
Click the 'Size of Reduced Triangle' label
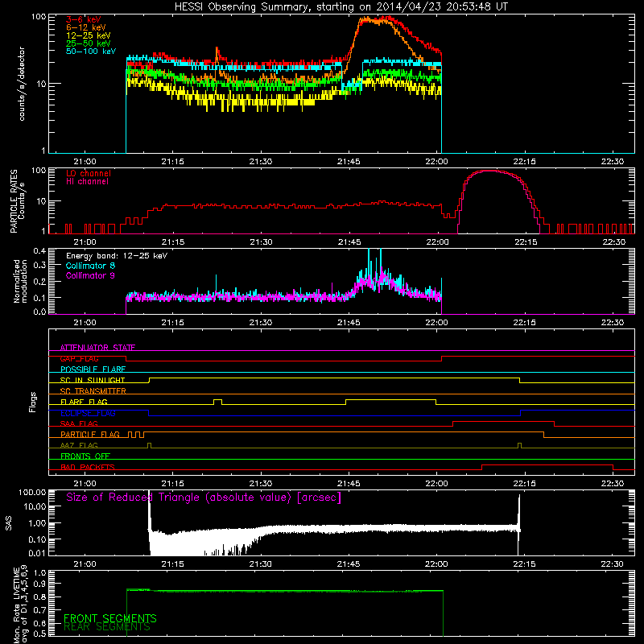(x=204, y=497)
